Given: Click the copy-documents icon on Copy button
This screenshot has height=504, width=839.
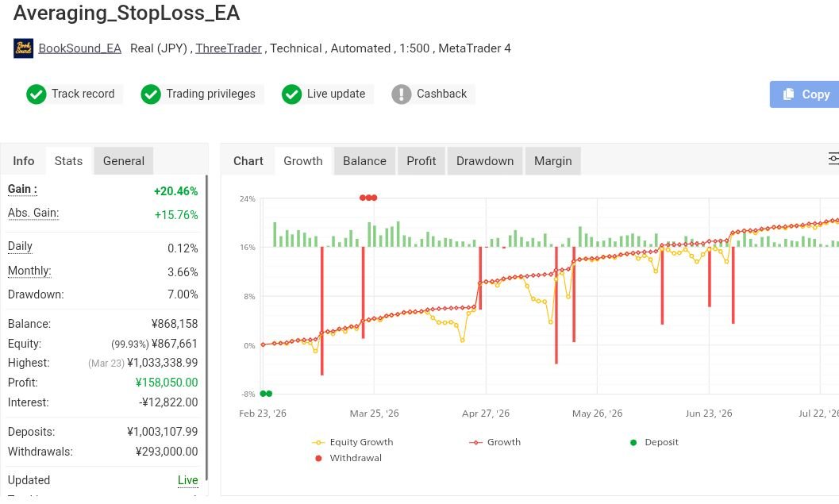Looking at the screenshot, I should click(789, 94).
